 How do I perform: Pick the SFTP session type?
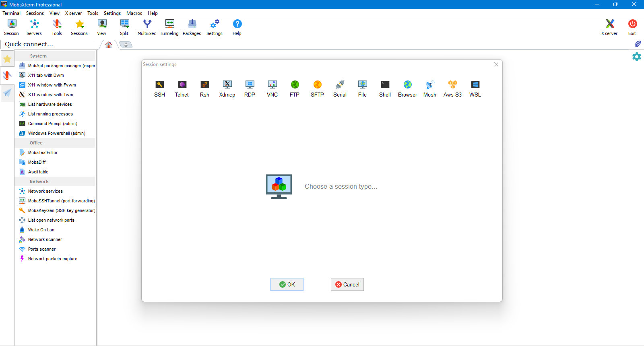tap(317, 89)
